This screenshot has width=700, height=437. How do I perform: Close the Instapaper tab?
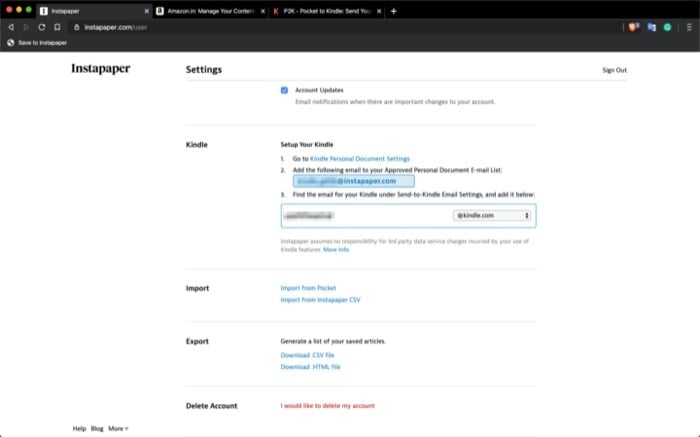click(x=146, y=11)
